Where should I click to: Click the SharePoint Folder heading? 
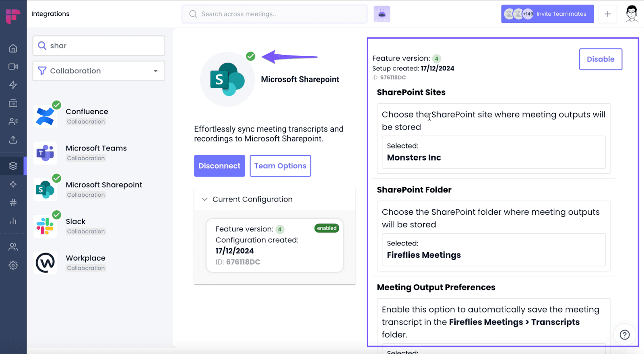414,189
